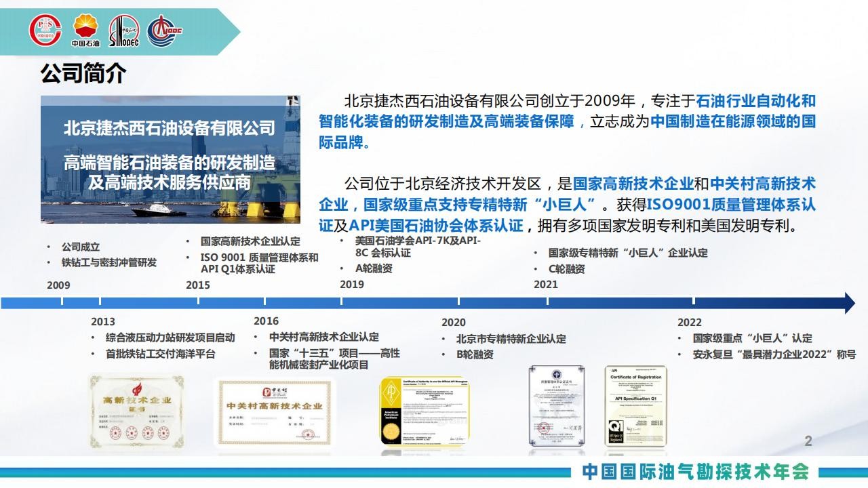Select the bullet 北京市专精特新企业认定
The image size is (868, 488).
coord(511,338)
